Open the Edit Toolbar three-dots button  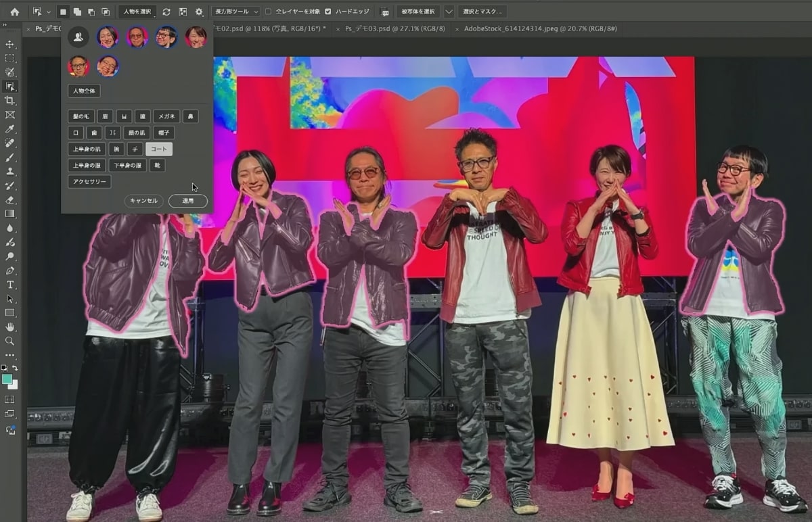9,355
